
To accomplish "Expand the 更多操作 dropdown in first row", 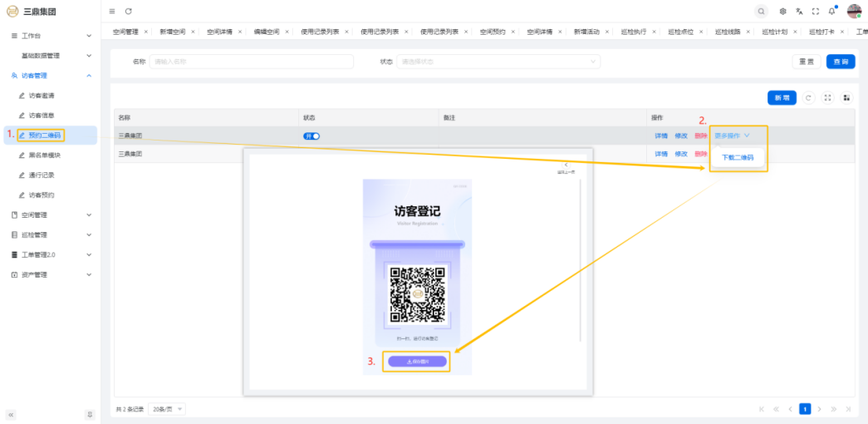I will tap(732, 136).
